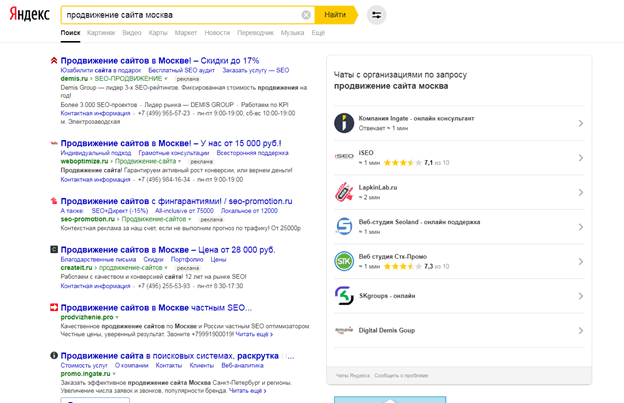
Task: Expand iSEO chat row chevron
Action: pos(581,158)
